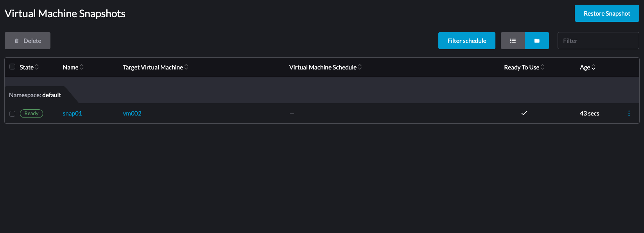
Task: Select the Namespace: default group label
Action: coord(35,95)
